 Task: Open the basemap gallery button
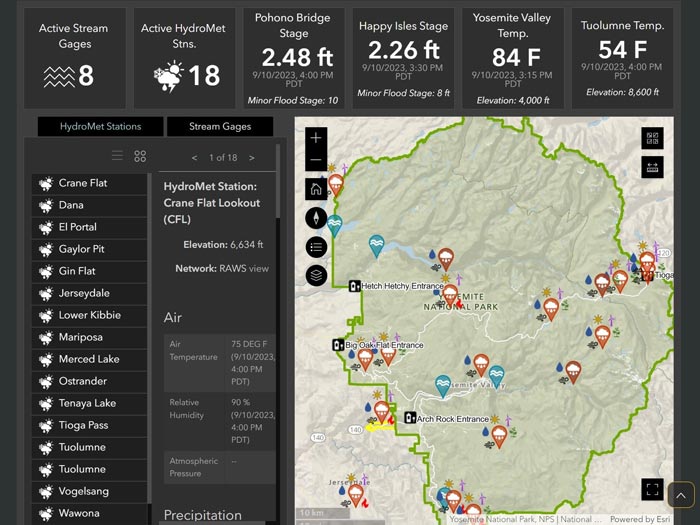coord(652,138)
